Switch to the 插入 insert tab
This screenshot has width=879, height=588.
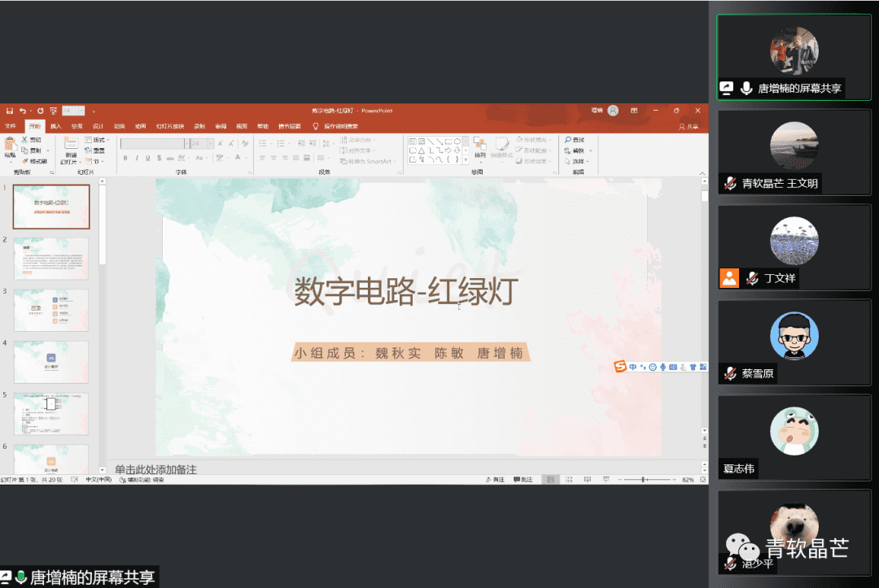coord(55,126)
